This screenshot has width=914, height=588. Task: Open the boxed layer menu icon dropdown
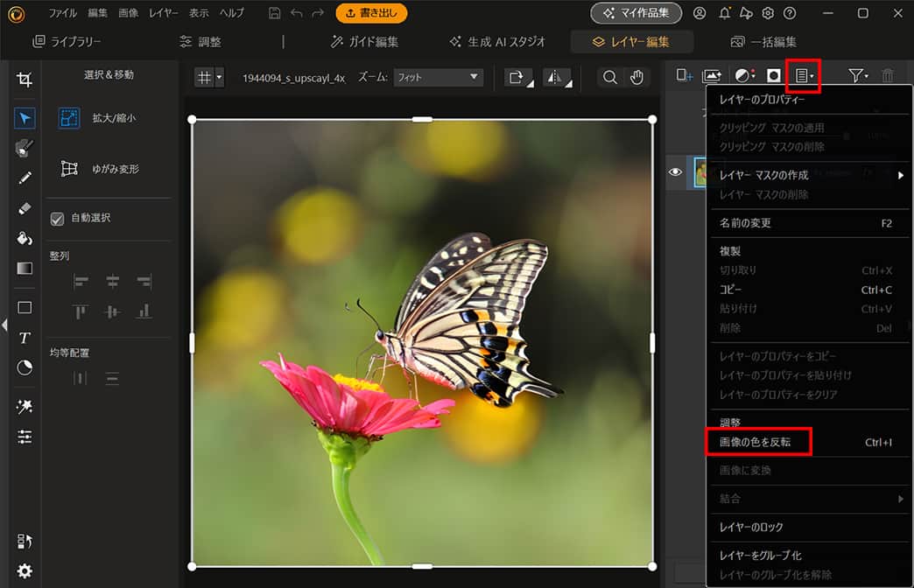click(x=803, y=76)
